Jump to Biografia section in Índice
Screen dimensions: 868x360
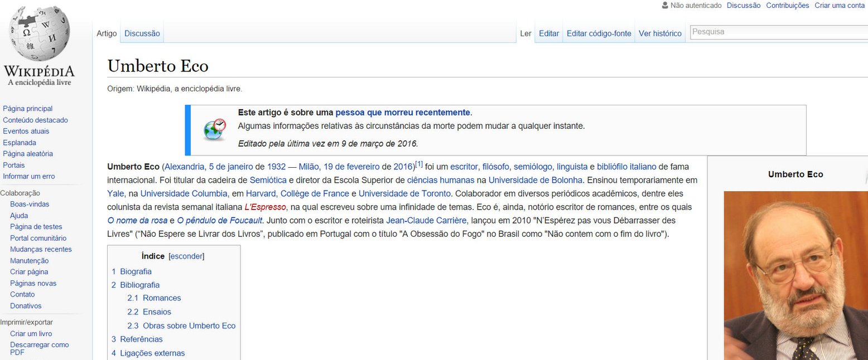136,271
